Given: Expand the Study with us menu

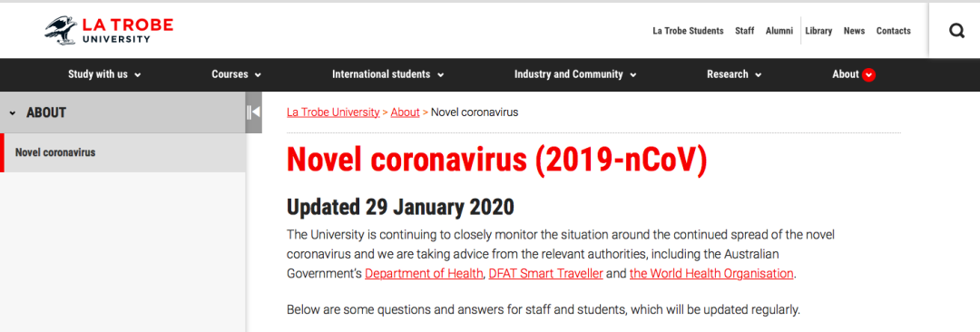Looking at the screenshot, I should [x=104, y=74].
